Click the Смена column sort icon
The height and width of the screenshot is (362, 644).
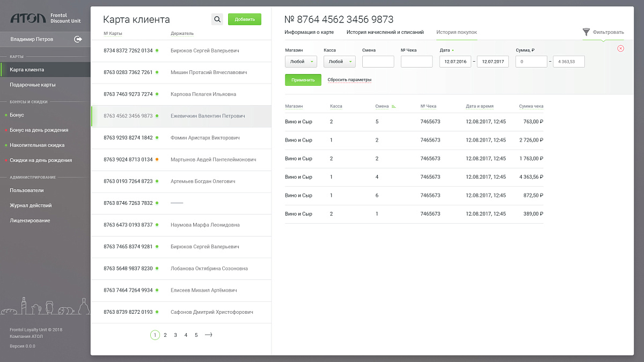(x=393, y=107)
